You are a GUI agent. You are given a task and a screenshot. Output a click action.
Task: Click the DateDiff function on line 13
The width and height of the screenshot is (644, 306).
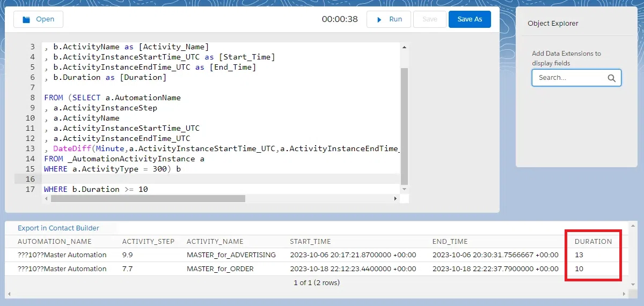pyautogui.click(x=72, y=148)
